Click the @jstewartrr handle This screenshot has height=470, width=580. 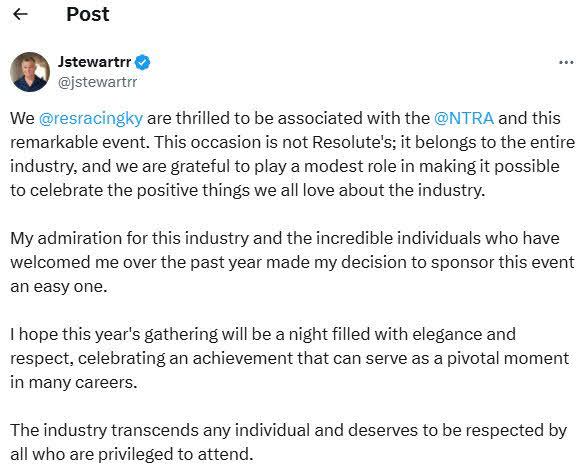[x=97, y=82]
